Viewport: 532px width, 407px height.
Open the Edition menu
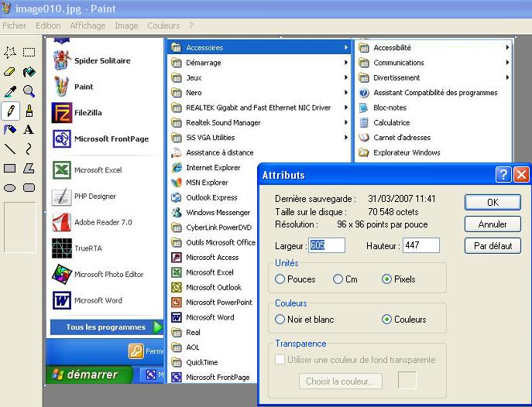[x=48, y=26]
